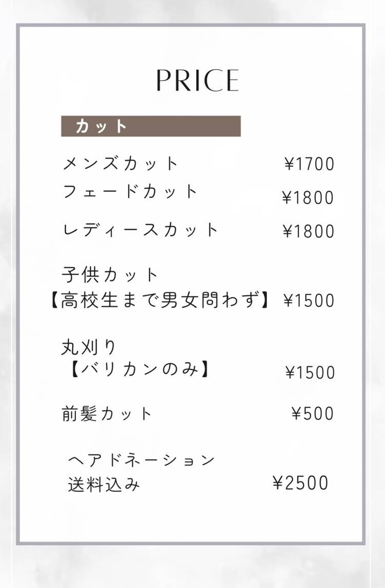Click the ¥1500 price for 丸刈り

310,373
